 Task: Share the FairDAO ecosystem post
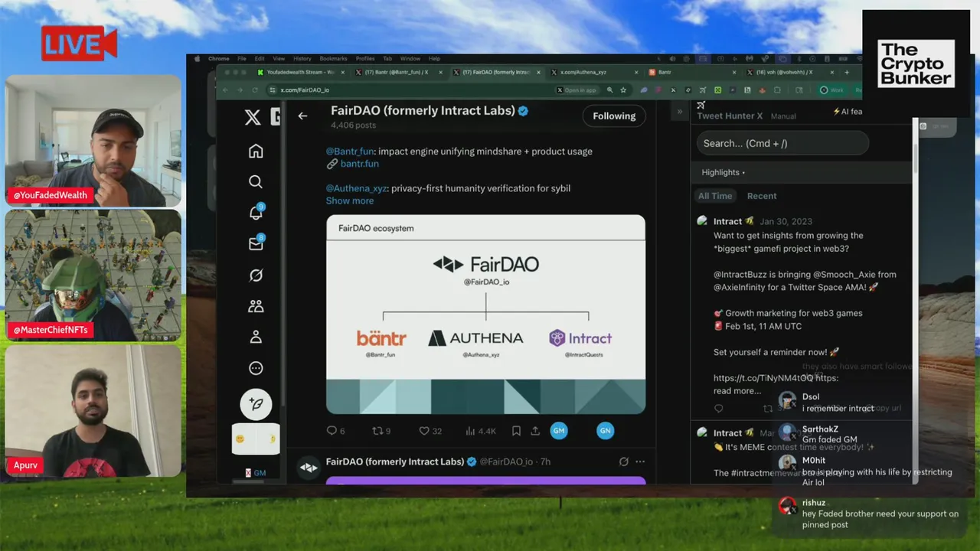(x=535, y=431)
